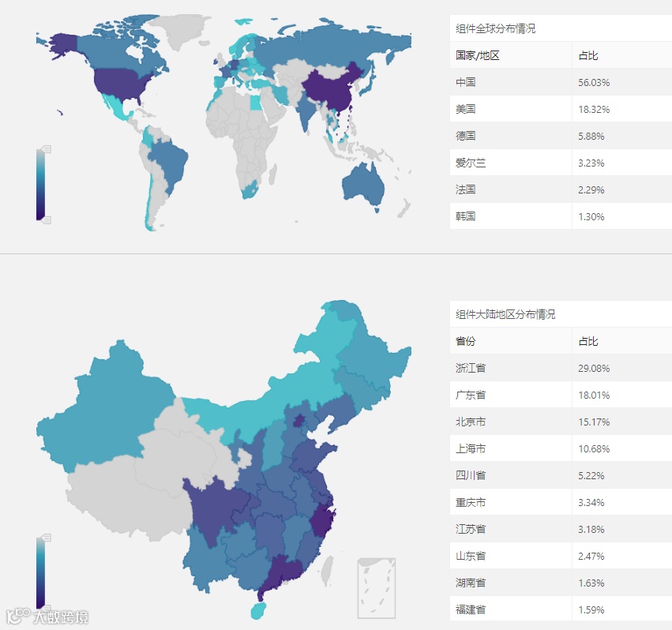Select the 美国 row
The width and height of the screenshot is (672, 630).
click(x=561, y=109)
